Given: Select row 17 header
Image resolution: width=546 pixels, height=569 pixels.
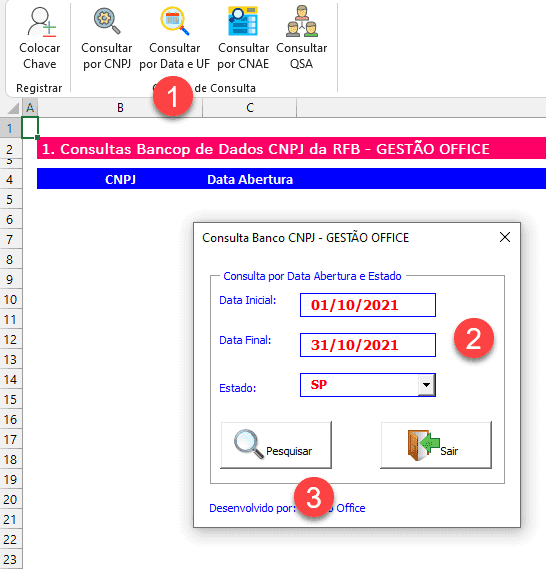Looking at the screenshot, I should [10, 439].
